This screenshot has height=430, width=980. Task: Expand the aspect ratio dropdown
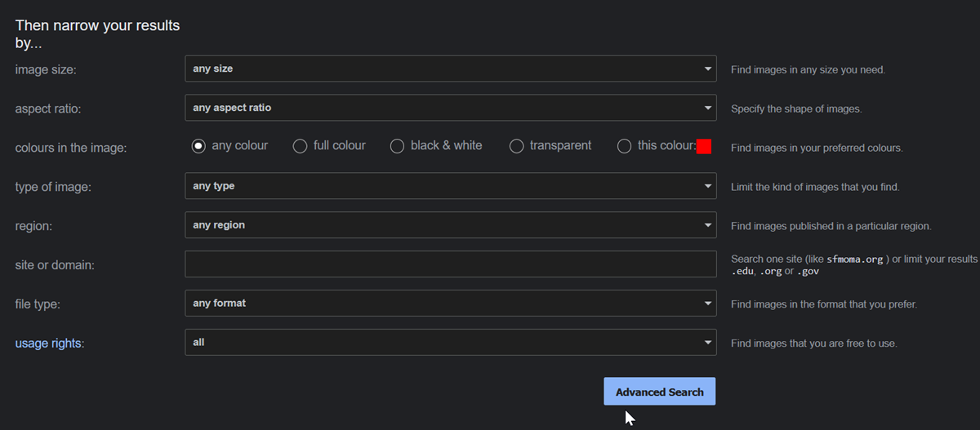click(450, 108)
